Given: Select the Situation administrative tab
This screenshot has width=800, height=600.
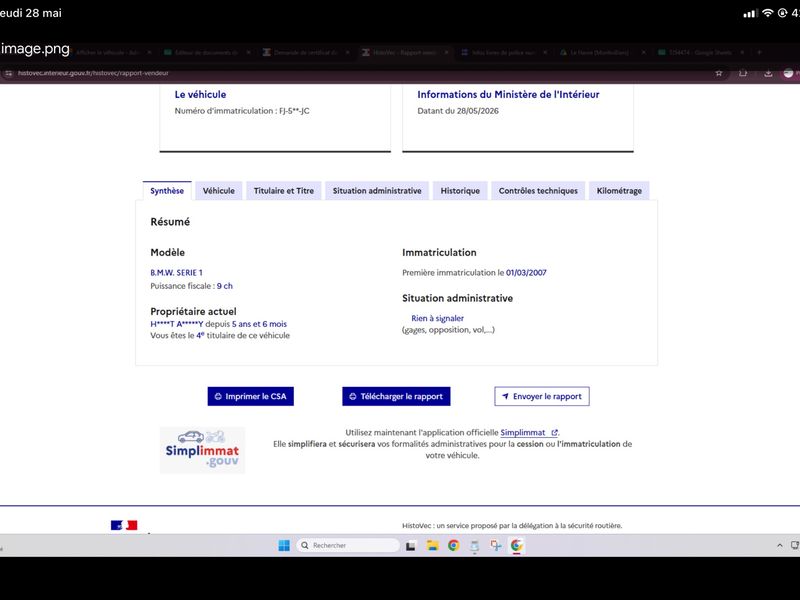Looking at the screenshot, I should pos(377,191).
